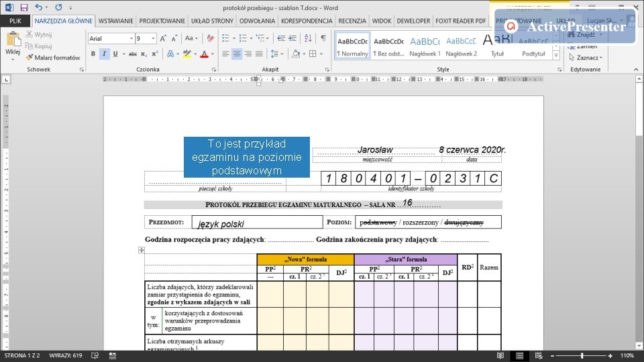644x362 pixels.
Task: Click the Redo/Repeat icon
Action: 59,7
